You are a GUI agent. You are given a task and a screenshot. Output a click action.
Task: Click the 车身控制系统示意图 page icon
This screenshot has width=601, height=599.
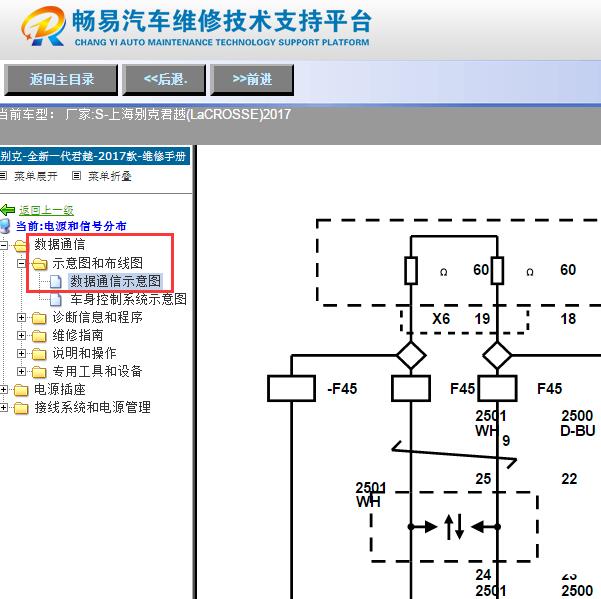coord(56,299)
